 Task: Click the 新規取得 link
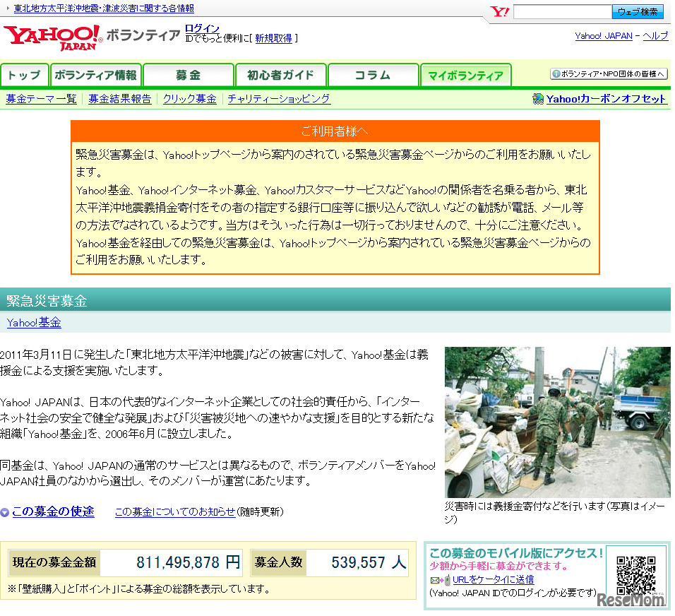click(273, 38)
